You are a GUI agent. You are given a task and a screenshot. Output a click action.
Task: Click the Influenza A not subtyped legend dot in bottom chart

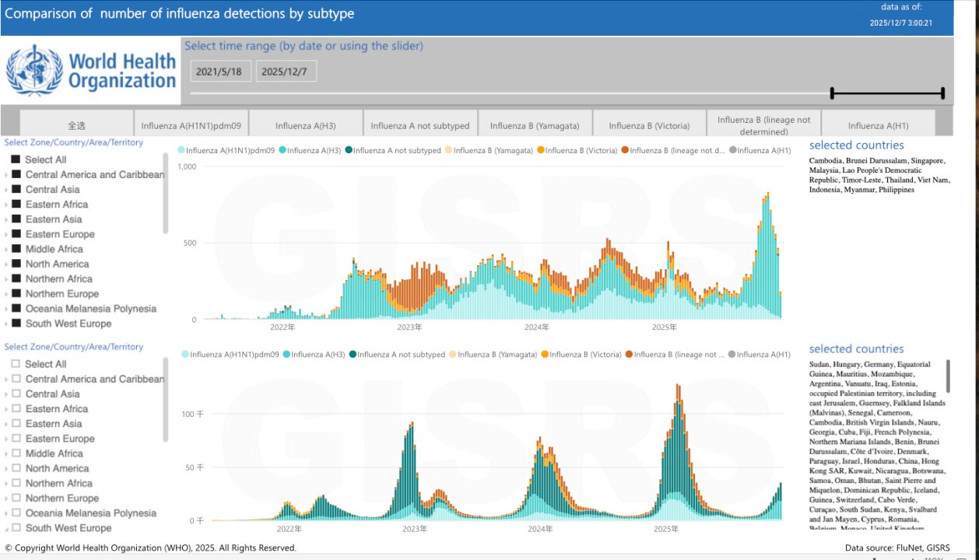tap(353, 355)
